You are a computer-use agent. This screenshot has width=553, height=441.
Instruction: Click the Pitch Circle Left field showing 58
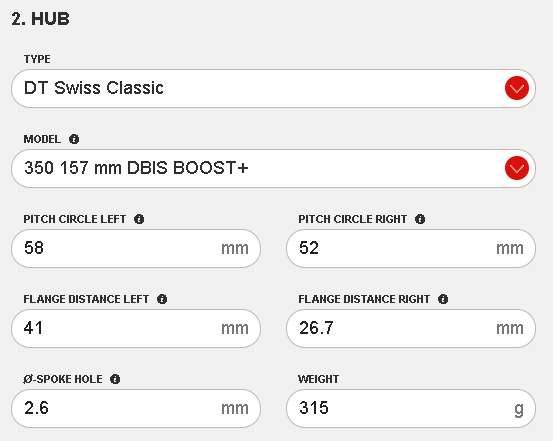136,248
